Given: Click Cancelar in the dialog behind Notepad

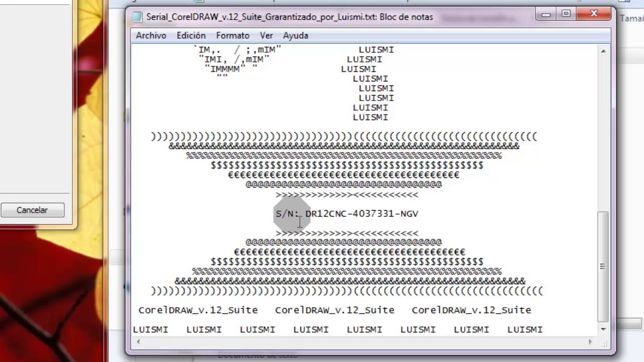Looking at the screenshot, I should [x=32, y=210].
